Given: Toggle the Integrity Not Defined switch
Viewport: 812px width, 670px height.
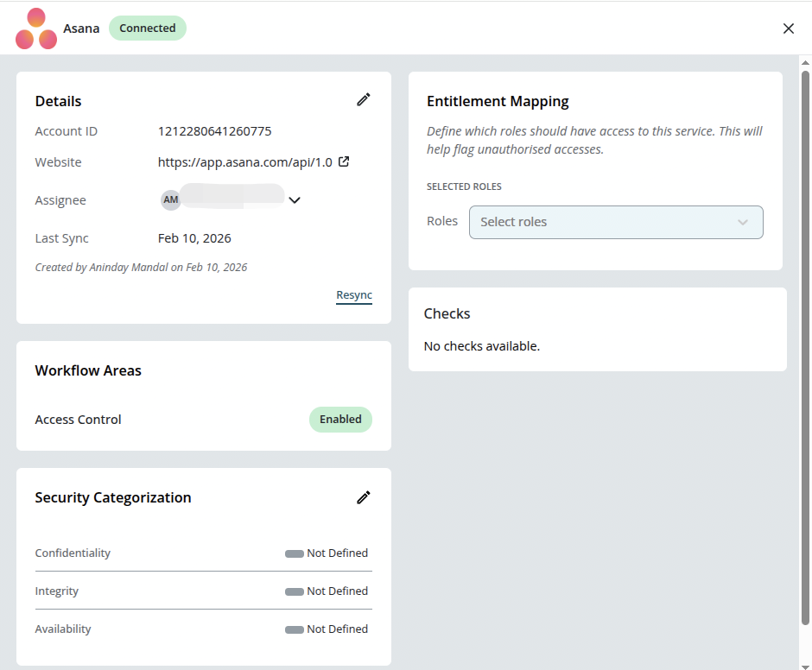Looking at the screenshot, I should tap(294, 591).
